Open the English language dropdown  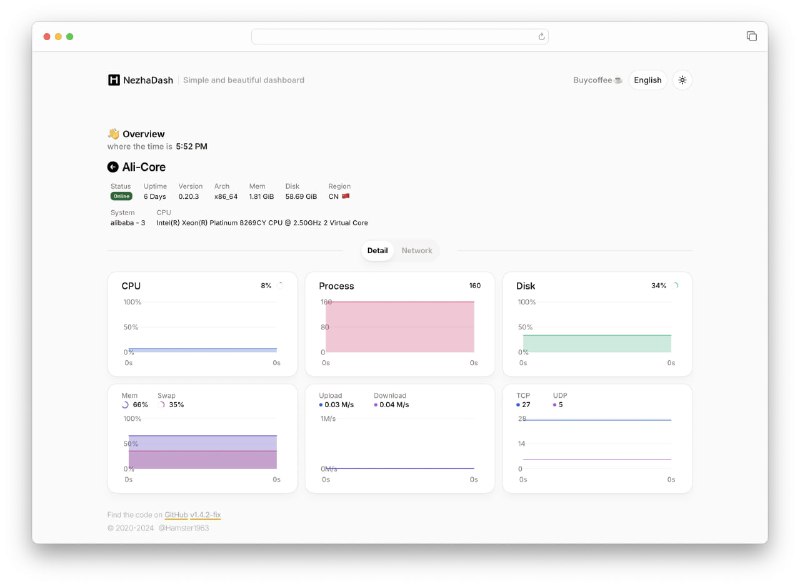647,80
